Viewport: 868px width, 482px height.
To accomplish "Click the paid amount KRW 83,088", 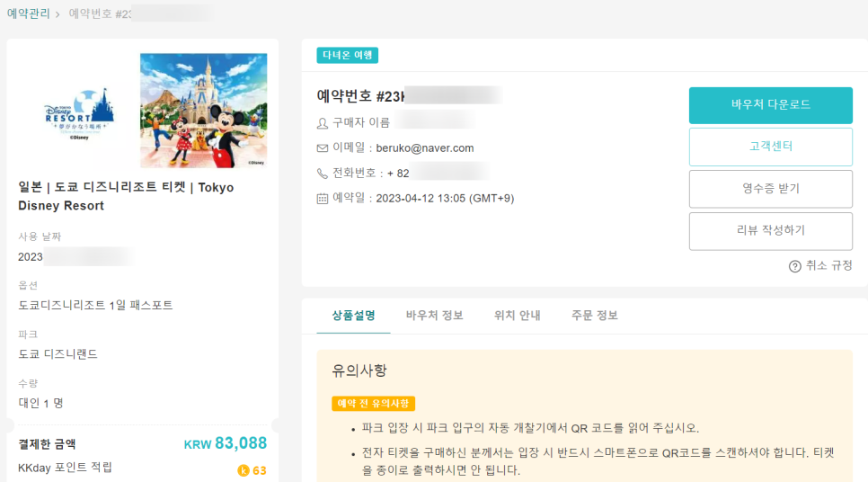I will 226,443.
